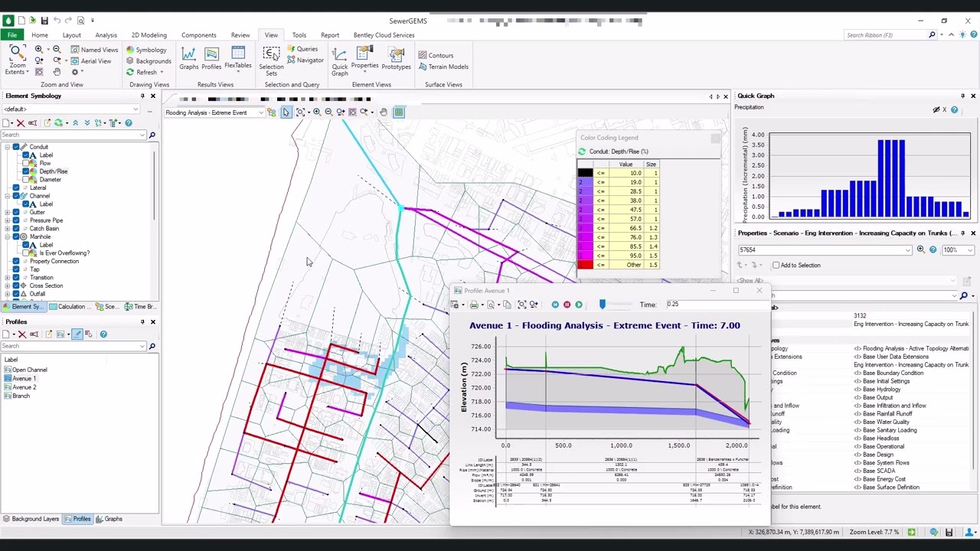Open the Terrain Models view

click(x=443, y=67)
